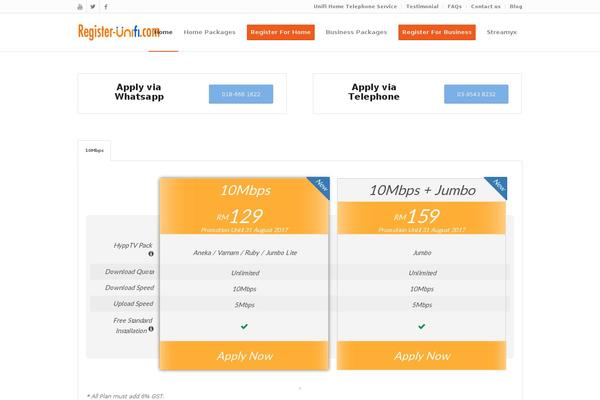600x400 pixels.
Task: Click the 'Jumbo' HyppTV pack value
Action: [422, 253]
